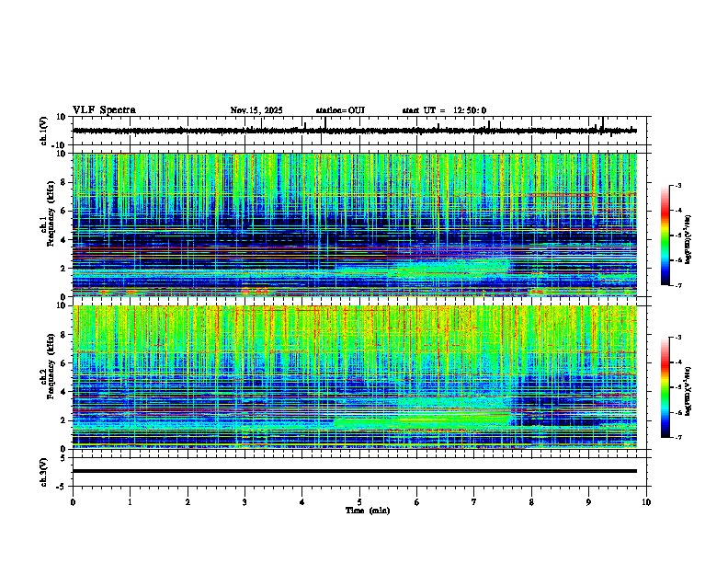728x563 pixels.
Task: Select the 'start UT = 12:50:0' text
Action: pyautogui.click(x=444, y=110)
